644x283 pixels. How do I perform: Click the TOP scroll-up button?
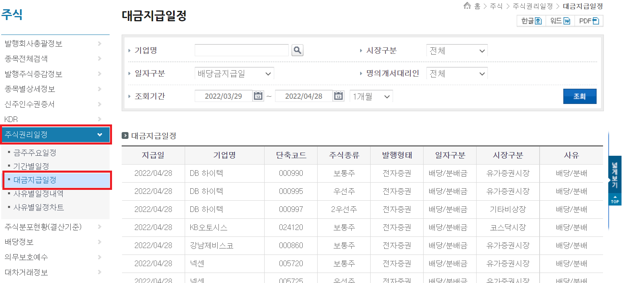[615, 200]
